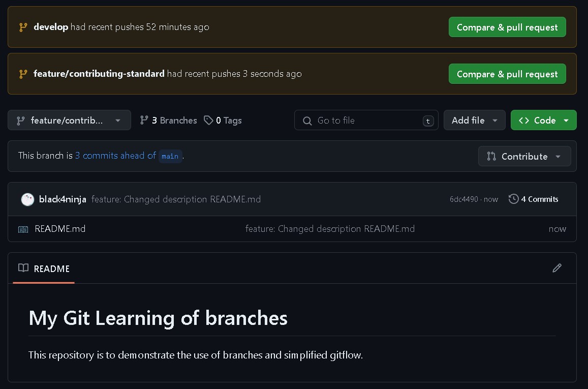Click the My Git Learning of branches heading
This screenshot has width=588, height=389.
(x=158, y=318)
